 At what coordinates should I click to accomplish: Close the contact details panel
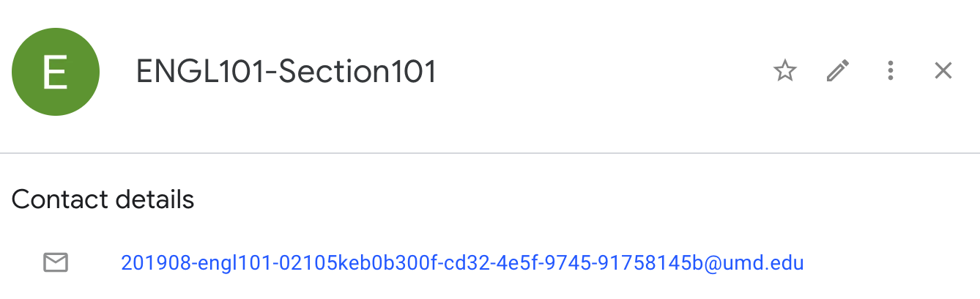[943, 71]
